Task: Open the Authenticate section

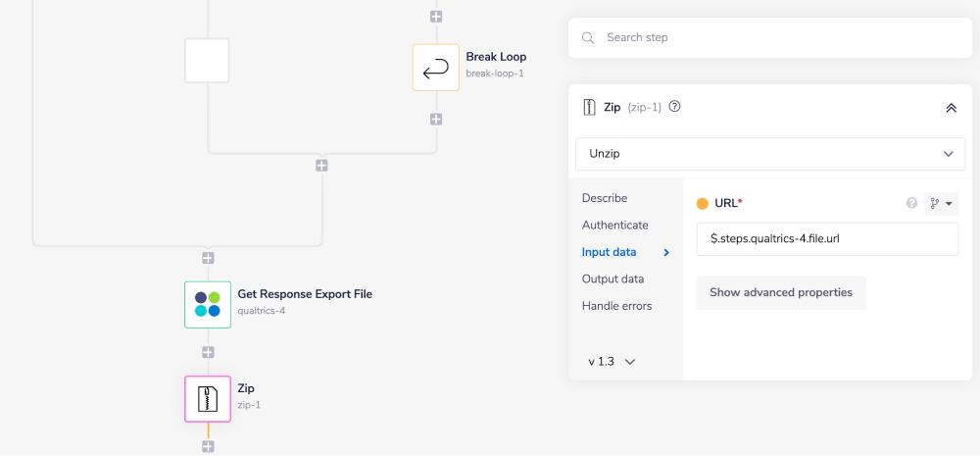Action: pyautogui.click(x=614, y=225)
